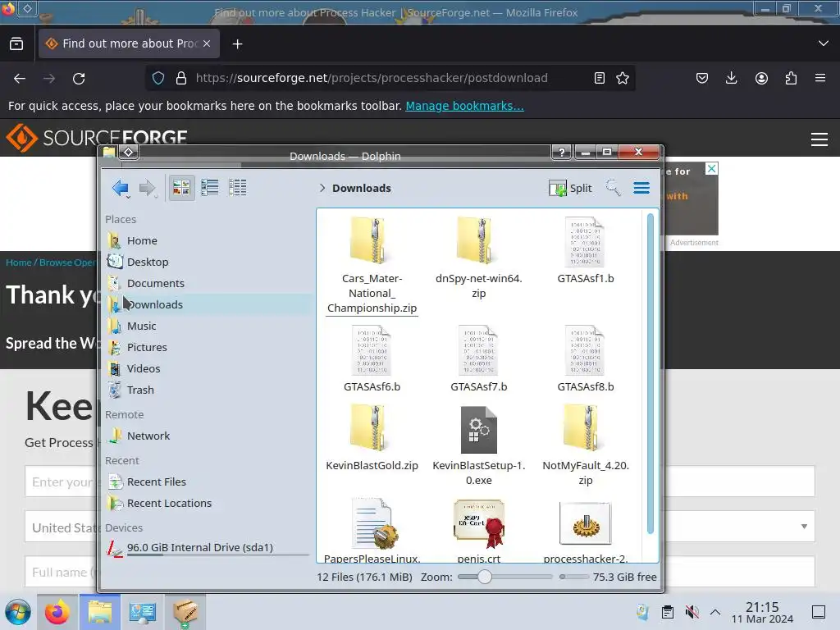
Task: Expand the Downloads breadcrumb arrow
Action: (322, 188)
